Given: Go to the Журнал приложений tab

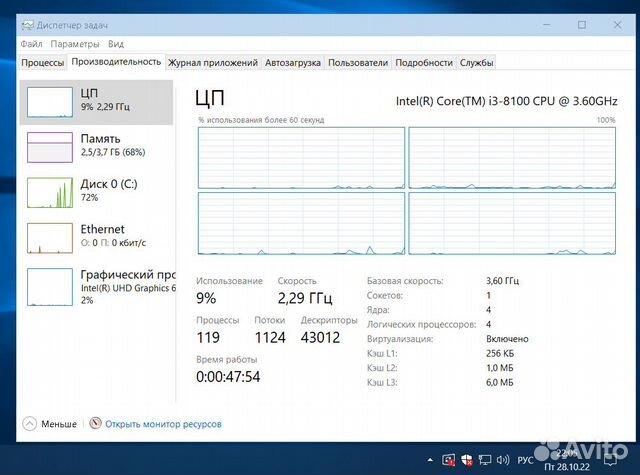Looking at the screenshot, I should click(213, 62).
